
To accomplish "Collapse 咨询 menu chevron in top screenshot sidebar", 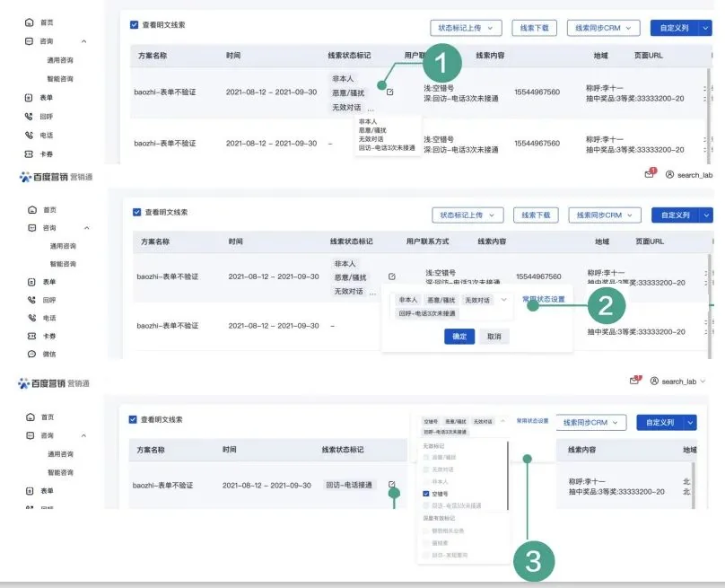I will pos(83,41).
